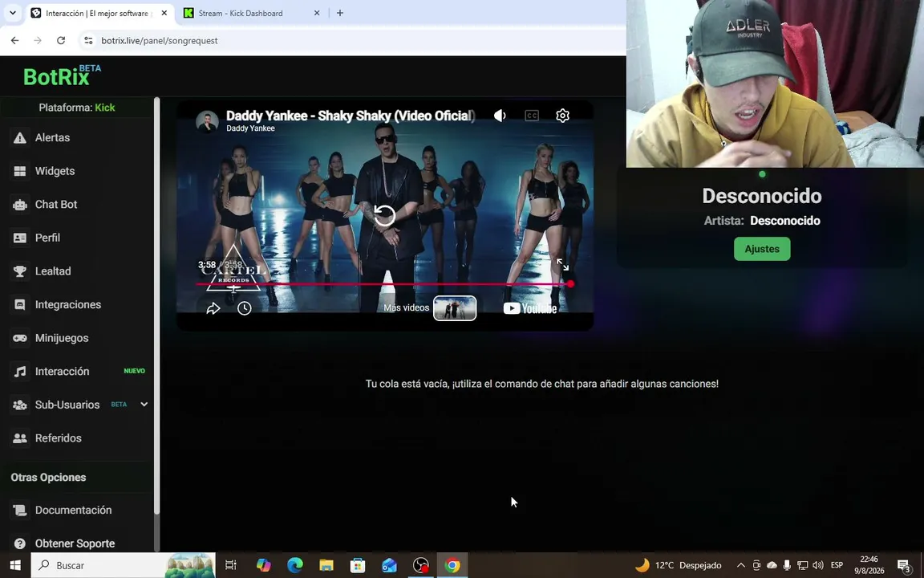
Task: Enter fullscreen on the video player
Action: 563,265
